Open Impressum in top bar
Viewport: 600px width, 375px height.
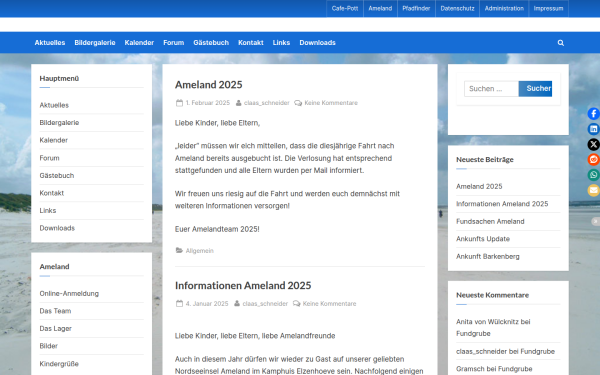coord(548,8)
